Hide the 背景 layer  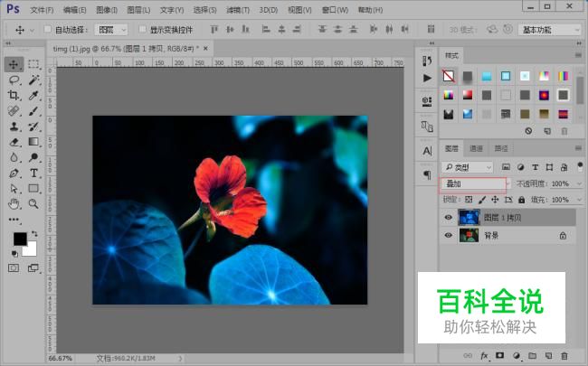coord(449,236)
